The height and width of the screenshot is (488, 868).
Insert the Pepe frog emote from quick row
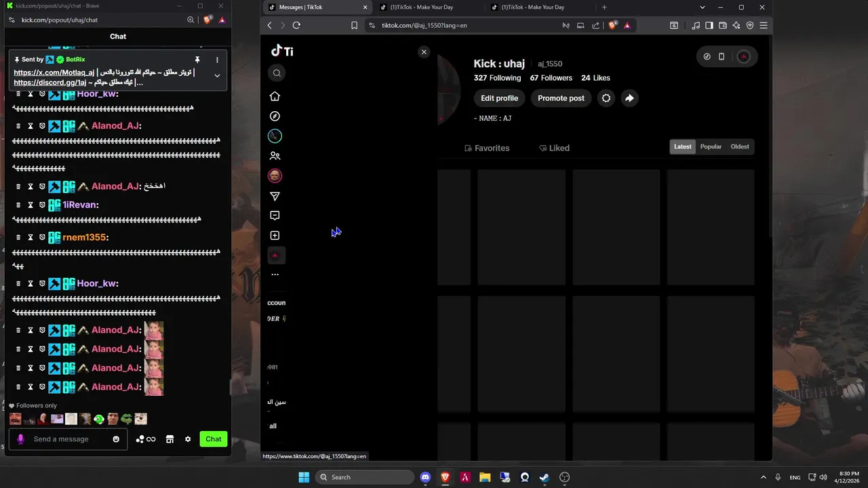(x=127, y=419)
